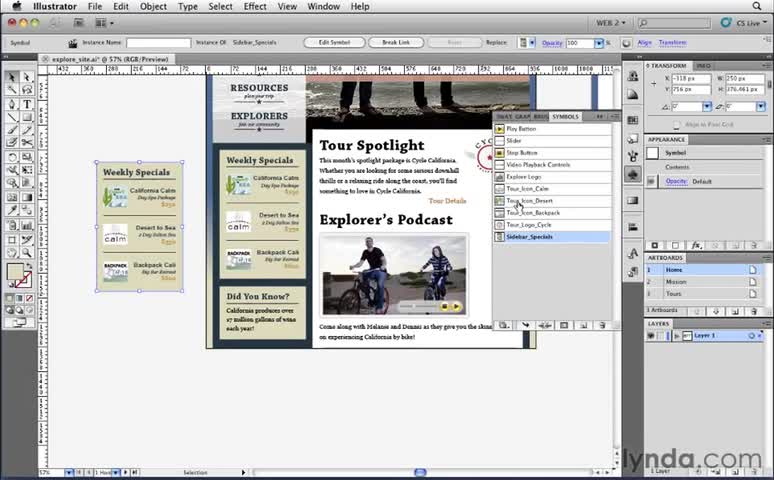Screen dimensions: 774x480
Task: Select the Rectangle tool
Action: pos(27,117)
